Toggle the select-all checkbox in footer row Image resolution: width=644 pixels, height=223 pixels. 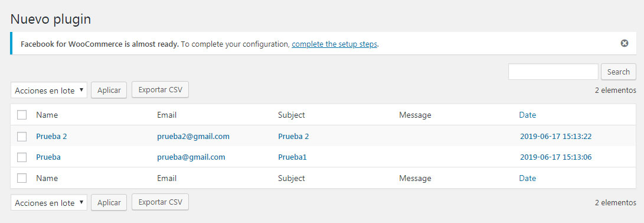click(22, 178)
